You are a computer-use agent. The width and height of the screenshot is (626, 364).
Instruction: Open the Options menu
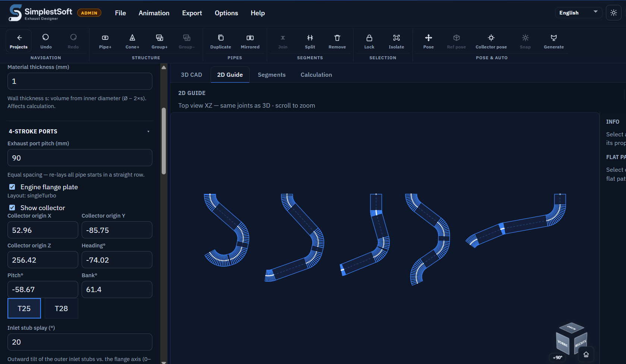226,13
